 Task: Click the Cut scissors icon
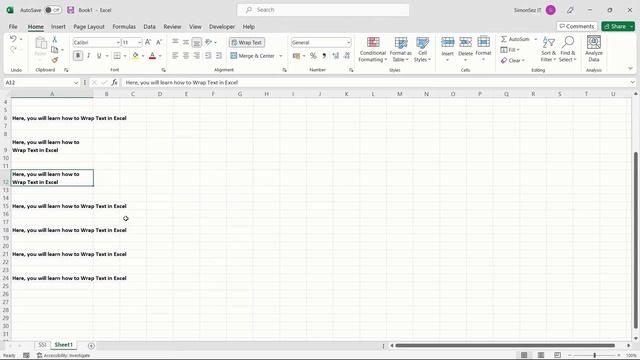coord(54,40)
